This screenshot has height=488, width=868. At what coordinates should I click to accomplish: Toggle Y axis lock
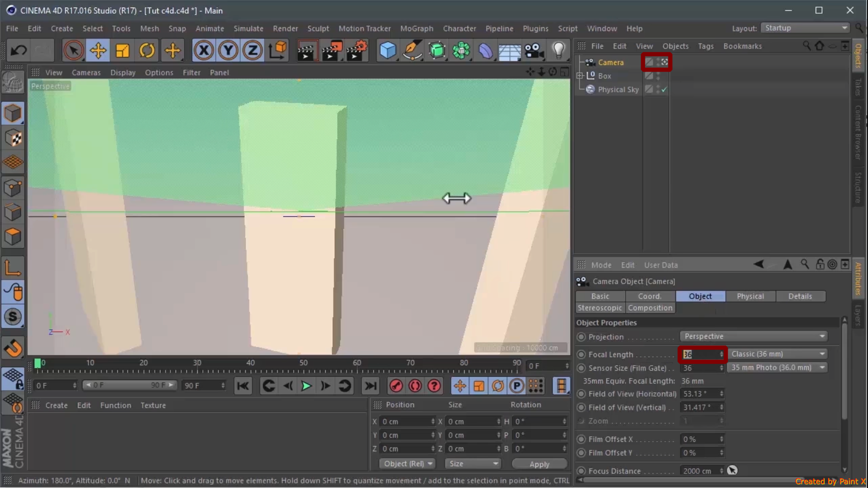click(228, 50)
